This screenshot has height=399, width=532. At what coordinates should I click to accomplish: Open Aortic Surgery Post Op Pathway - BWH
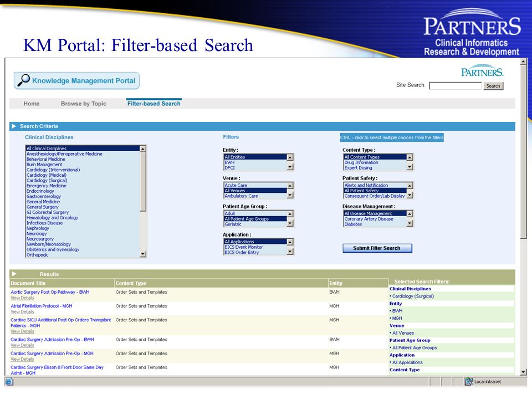pos(50,292)
